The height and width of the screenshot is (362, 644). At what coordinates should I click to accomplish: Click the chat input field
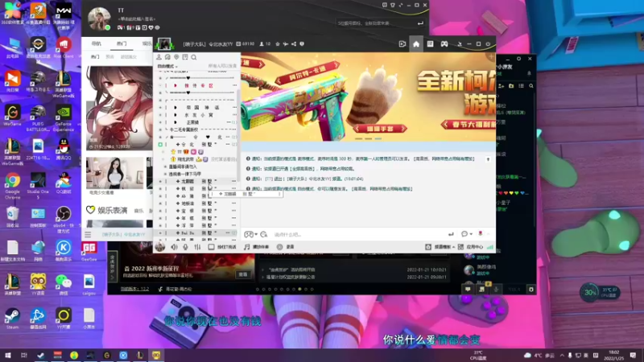pos(357,234)
